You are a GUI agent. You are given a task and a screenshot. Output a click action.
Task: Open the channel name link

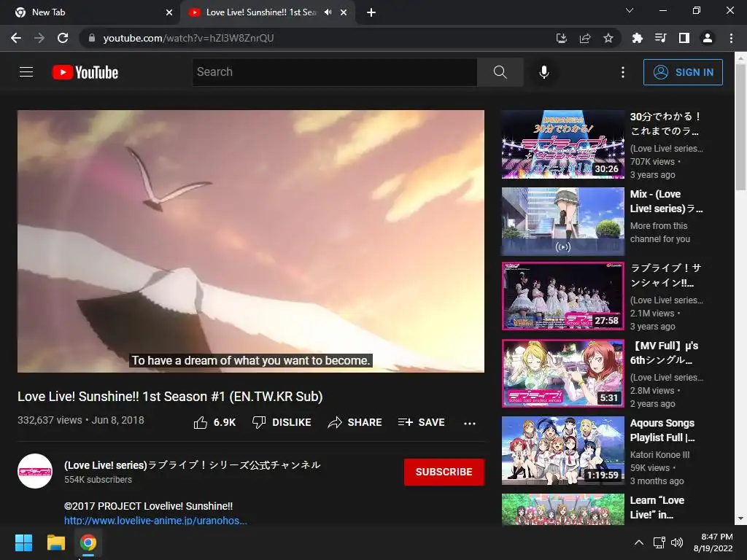(193, 464)
